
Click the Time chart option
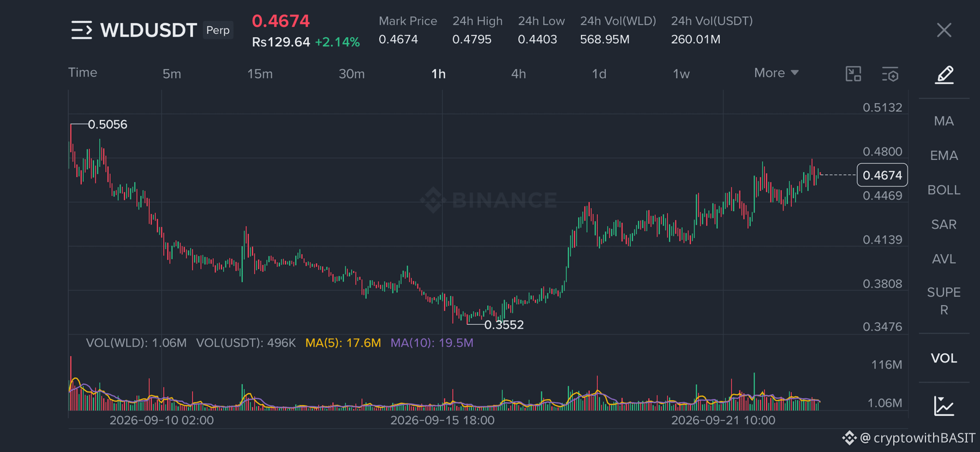pos(83,73)
